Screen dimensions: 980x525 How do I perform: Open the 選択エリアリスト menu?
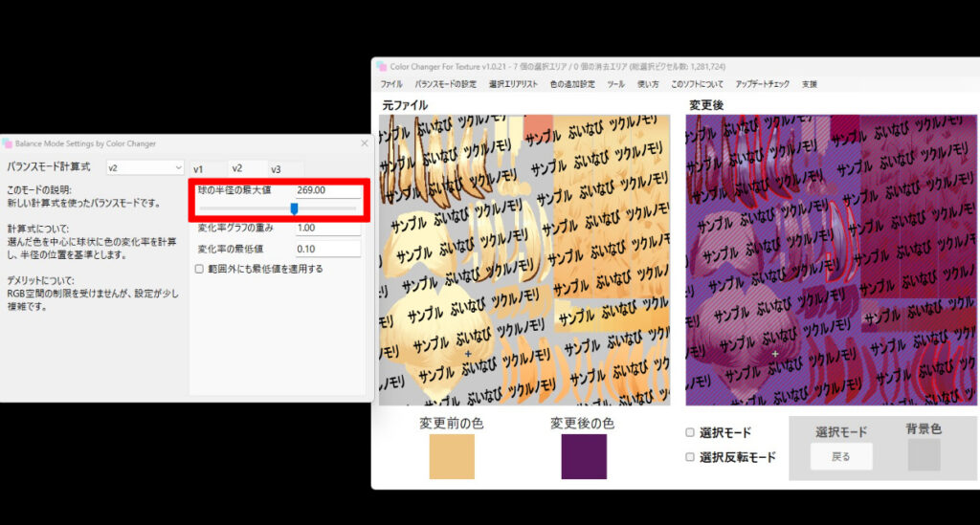513,84
